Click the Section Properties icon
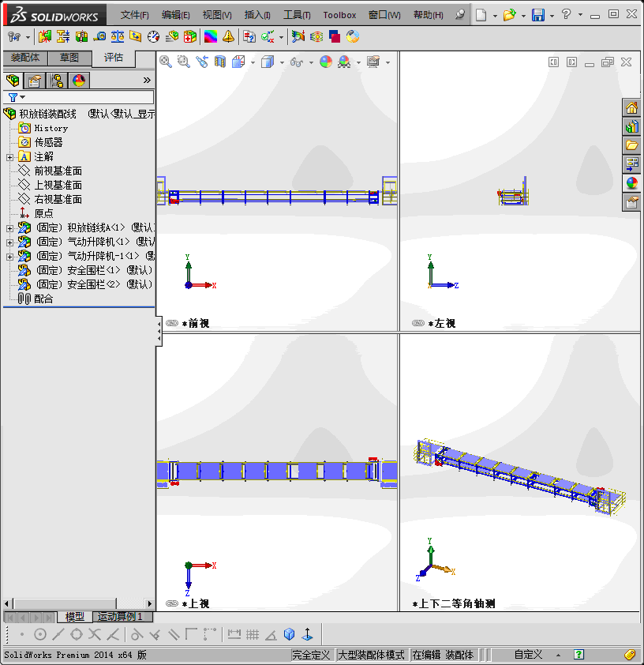 point(136,37)
